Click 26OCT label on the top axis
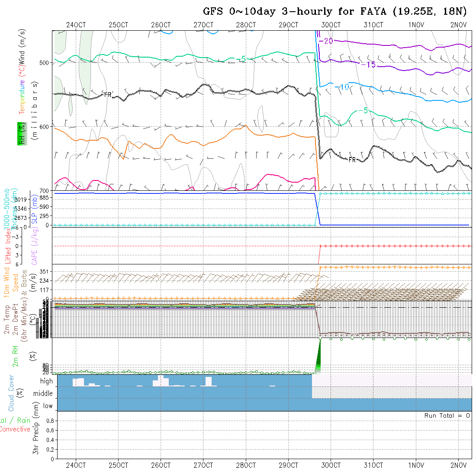 (161, 25)
